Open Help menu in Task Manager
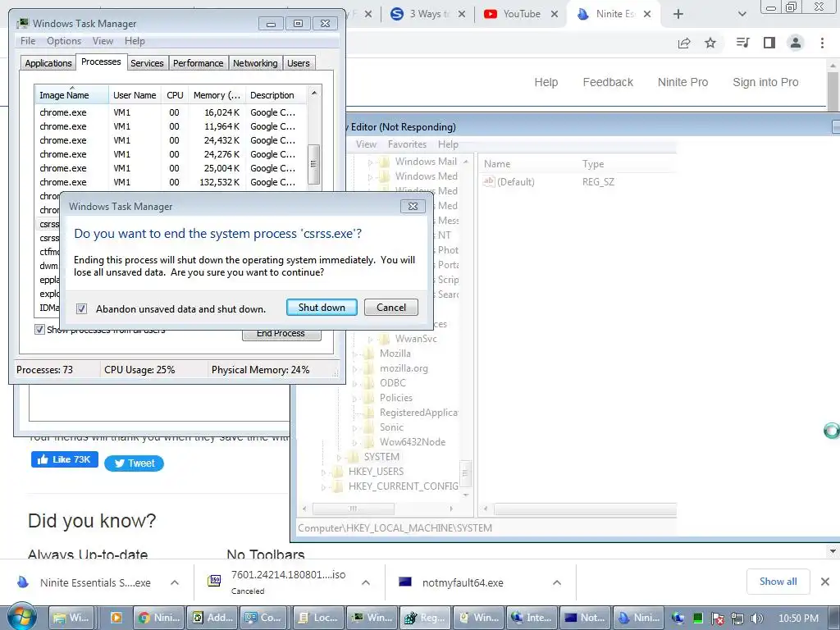Image resolution: width=840 pixels, height=630 pixels. click(135, 41)
